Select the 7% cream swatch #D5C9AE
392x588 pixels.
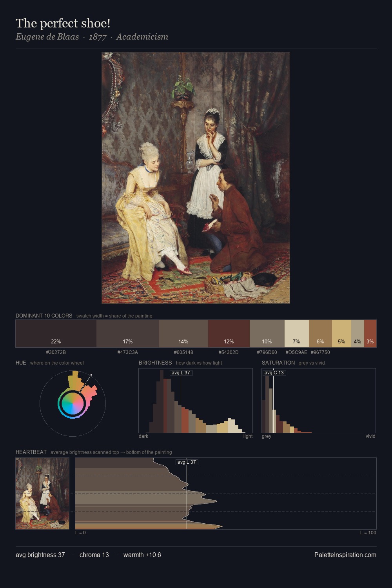[x=297, y=334]
